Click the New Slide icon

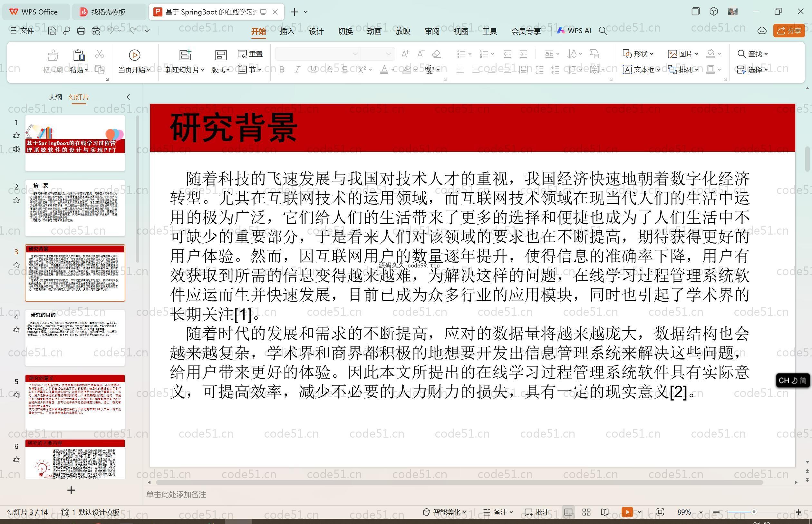pyautogui.click(x=185, y=55)
